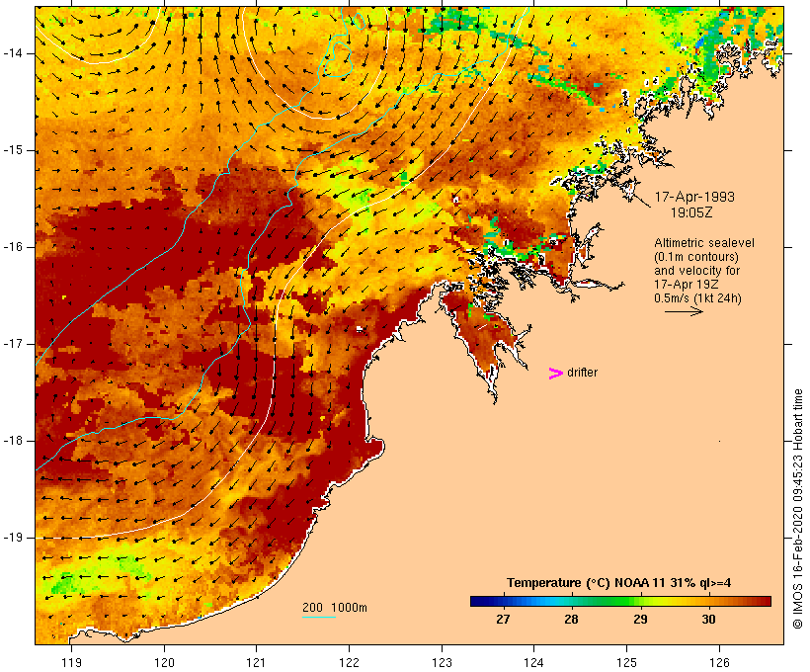
Task: Click the latitude label '-16'
Action: pyautogui.click(x=12, y=247)
